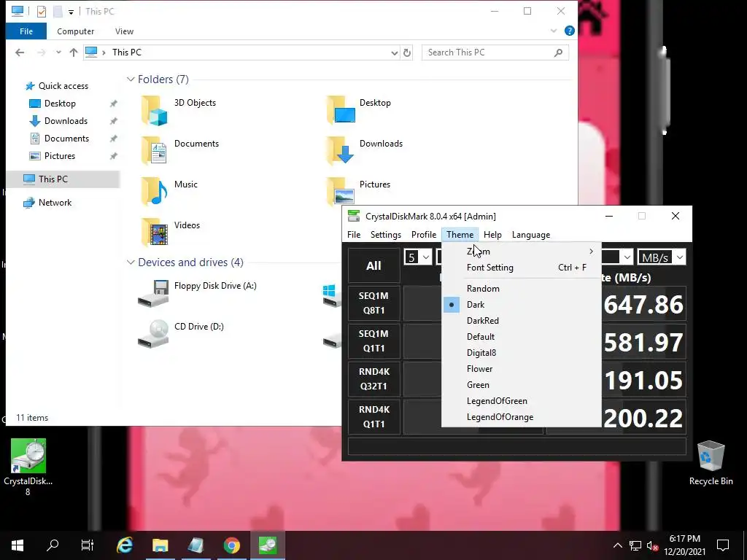Open taskbar search magnifier
This screenshot has height=560, width=747.
pyautogui.click(x=53, y=545)
